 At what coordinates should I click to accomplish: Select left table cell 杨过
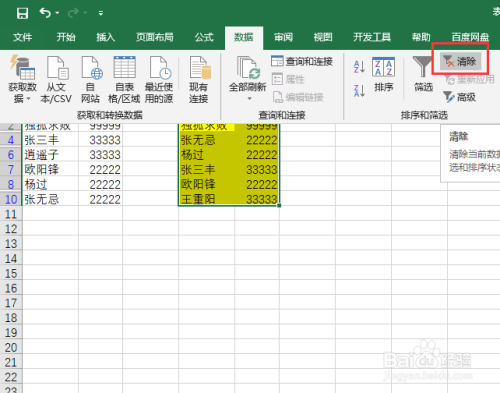coord(50,184)
